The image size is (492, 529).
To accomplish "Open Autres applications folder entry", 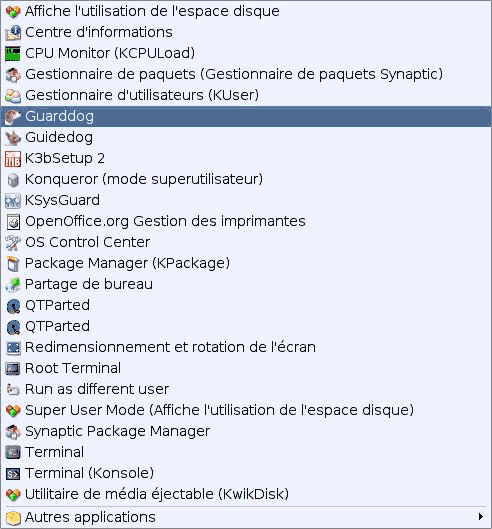I will pos(246,517).
